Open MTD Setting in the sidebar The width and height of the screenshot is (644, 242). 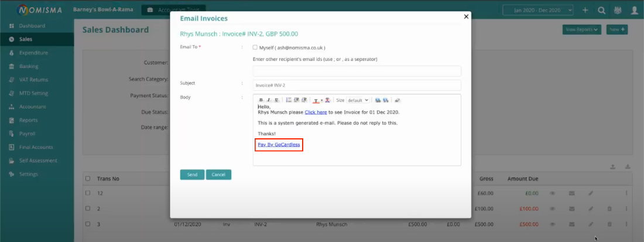[37, 93]
